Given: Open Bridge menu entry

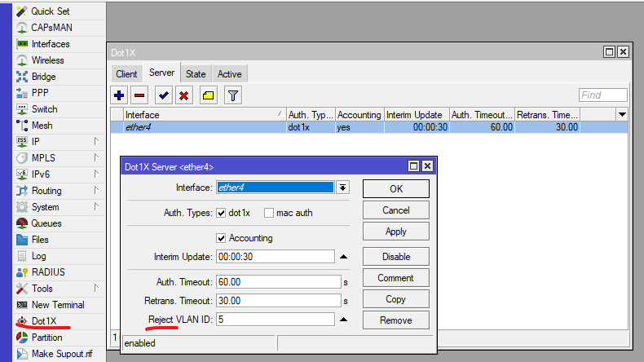Looking at the screenshot, I should pos(43,77).
